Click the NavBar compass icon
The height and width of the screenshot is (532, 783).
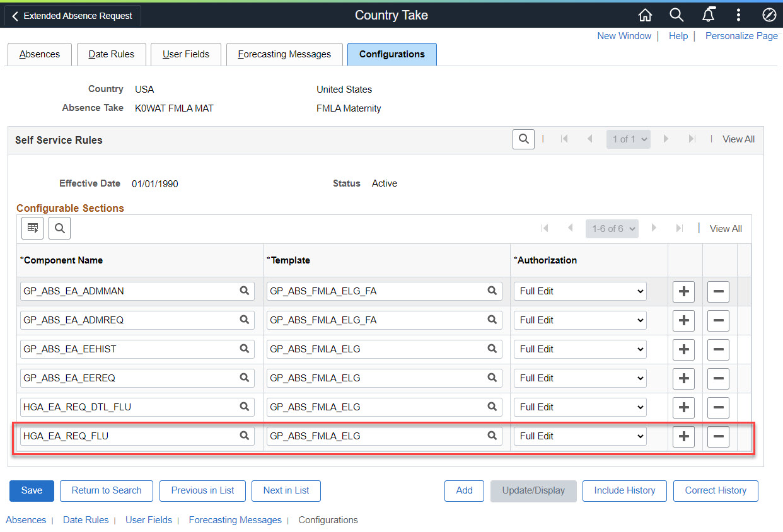coord(768,15)
